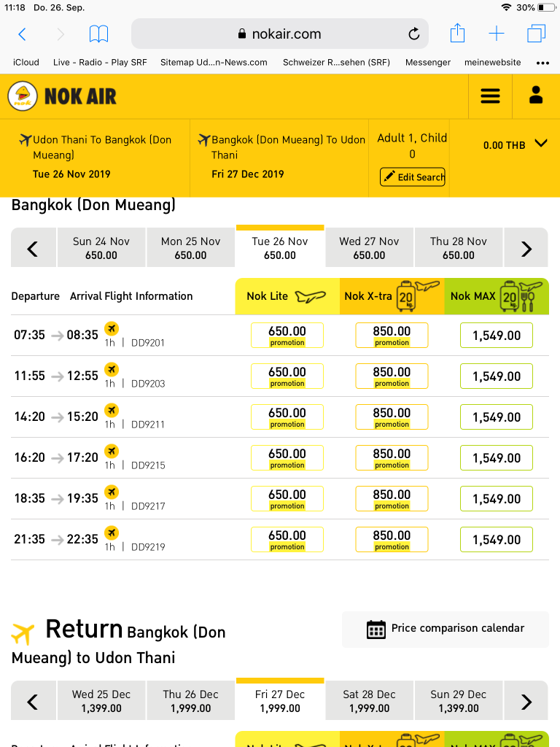Open the Price comparison calendar
Image resolution: width=560 pixels, height=747 pixels.
[x=446, y=628]
